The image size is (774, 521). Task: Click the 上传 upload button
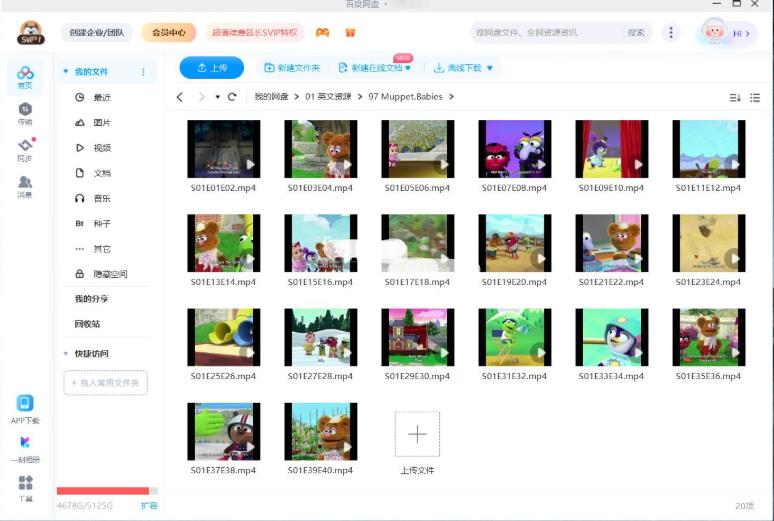click(212, 68)
